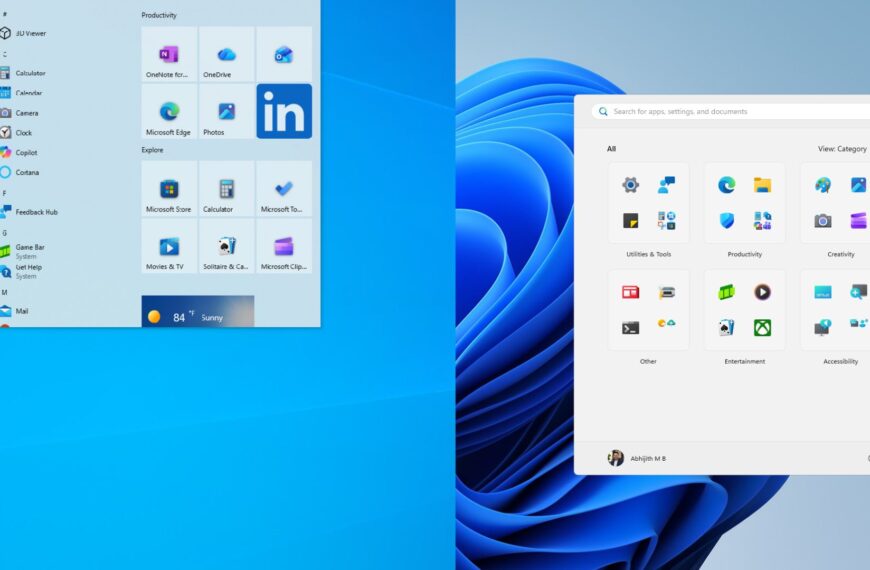Viewport: 870px width, 570px height.
Task: Open Calculator tile under Explore
Action: pos(226,189)
